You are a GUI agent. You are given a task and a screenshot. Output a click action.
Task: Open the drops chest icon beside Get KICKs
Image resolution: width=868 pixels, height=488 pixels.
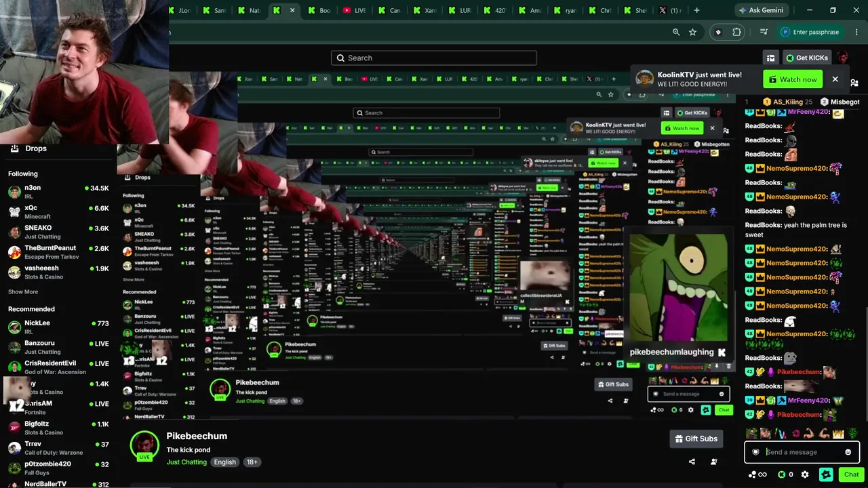pos(770,58)
